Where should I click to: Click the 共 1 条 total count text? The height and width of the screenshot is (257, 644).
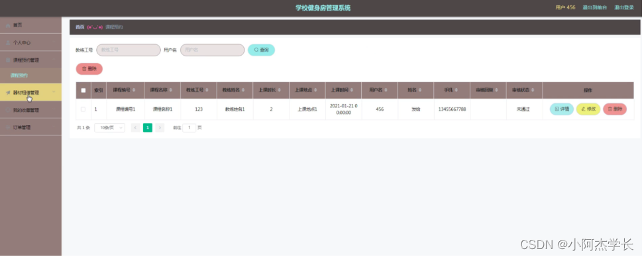tap(83, 128)
